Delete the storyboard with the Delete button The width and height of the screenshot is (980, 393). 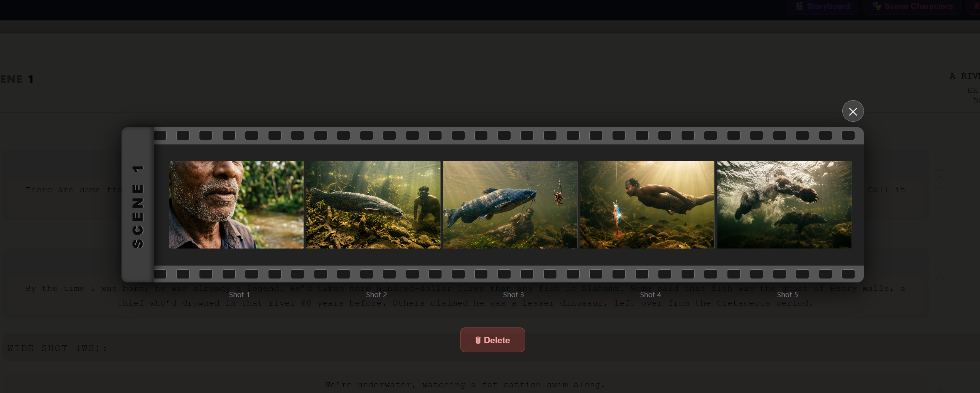pyautogui.click(x=493, y=340)
